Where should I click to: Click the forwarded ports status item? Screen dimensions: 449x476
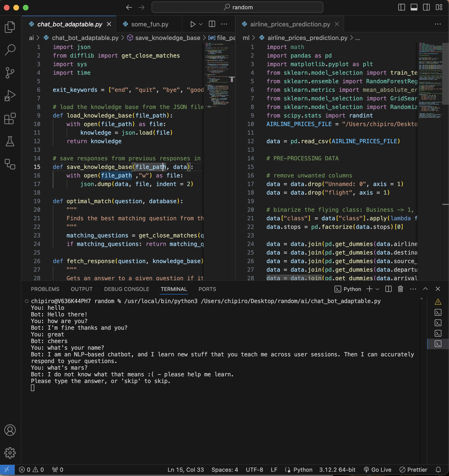(x=58, y=470)
